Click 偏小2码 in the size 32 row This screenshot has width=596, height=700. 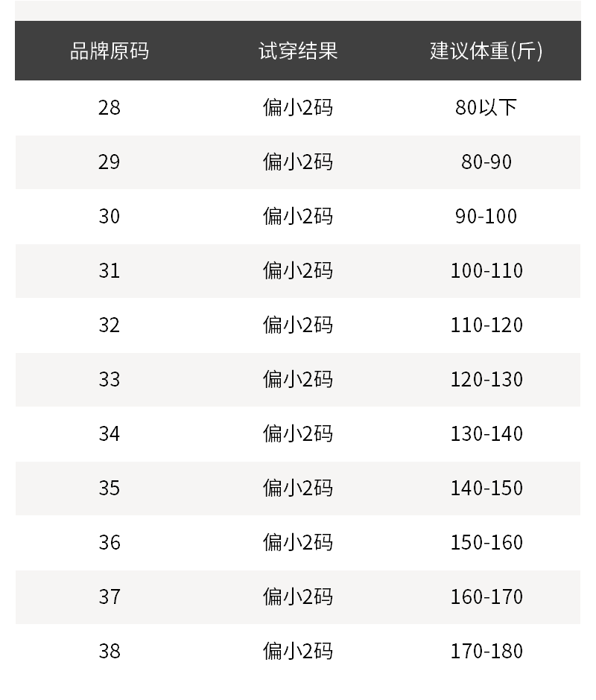298,325
